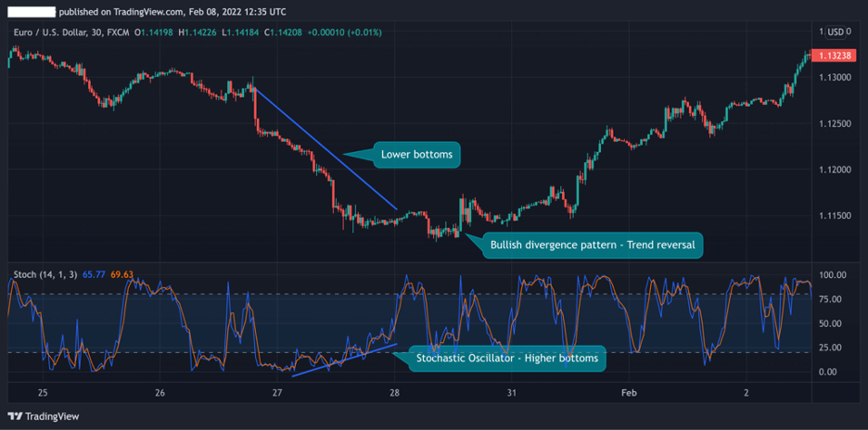Click the Stoch (14, 1, 3) indicator label

46,273
